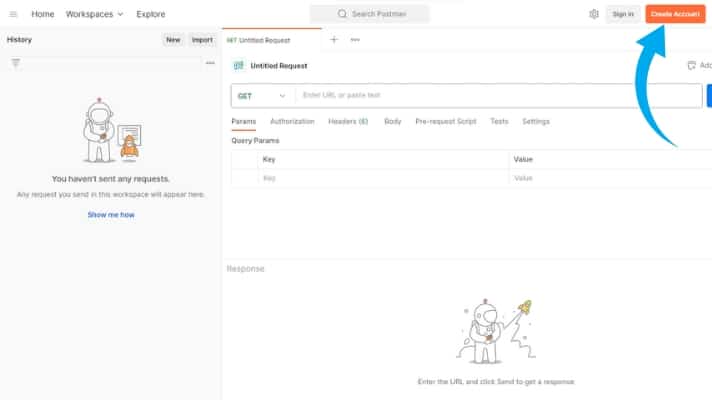Click the Response section label
The height and width of the screenshot is (400, 712).
[x=245, y=269]
